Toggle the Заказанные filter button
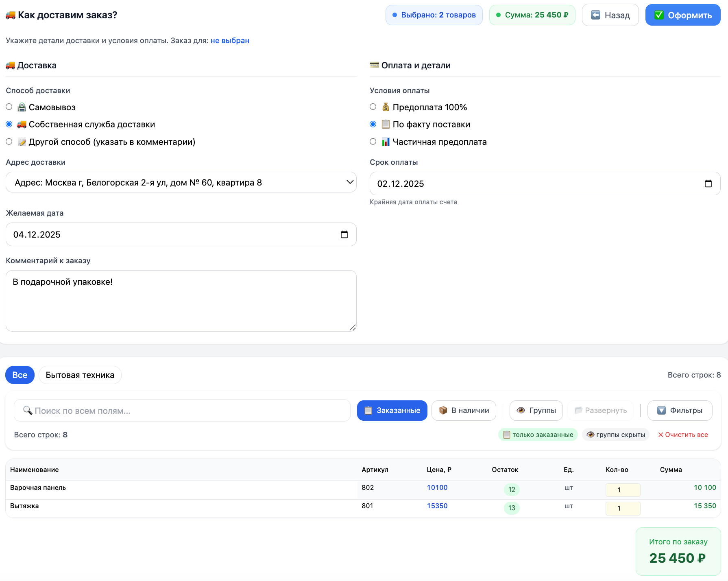Screen dimensions: 728x581 click(392, 411)
